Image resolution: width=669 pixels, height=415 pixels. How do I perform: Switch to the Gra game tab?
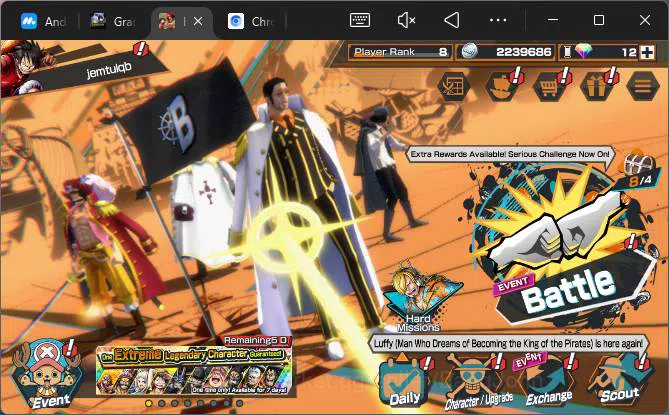tap(113, 21)
